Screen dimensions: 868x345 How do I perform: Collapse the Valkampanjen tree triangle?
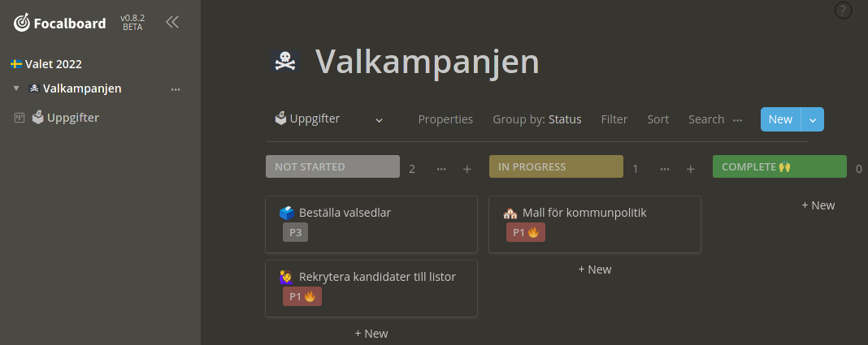[16, 88]
